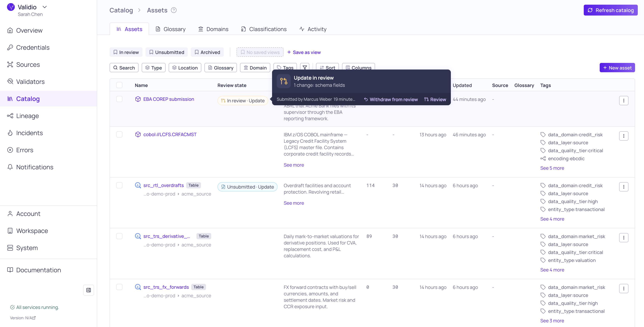Screen dimensions: 644x327
Task: Check the src_trs_derivative row checkbox
Action: [x=119, y=236]
